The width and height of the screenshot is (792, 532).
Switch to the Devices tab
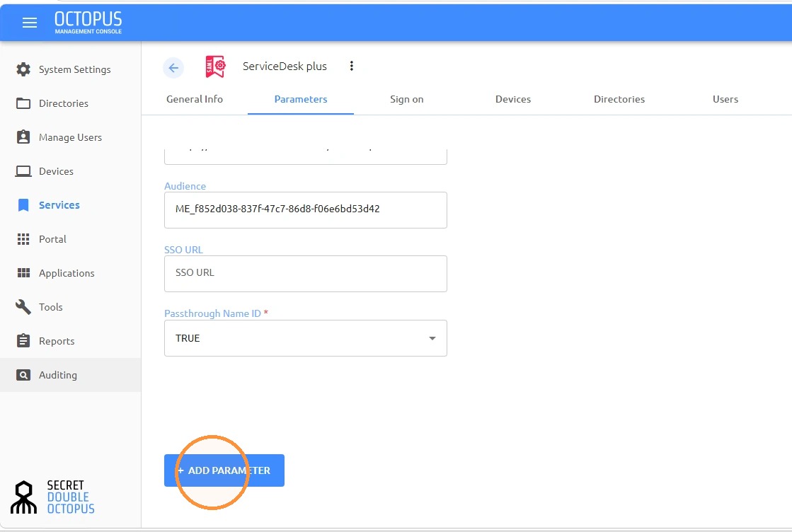click(x=512, y=100)
